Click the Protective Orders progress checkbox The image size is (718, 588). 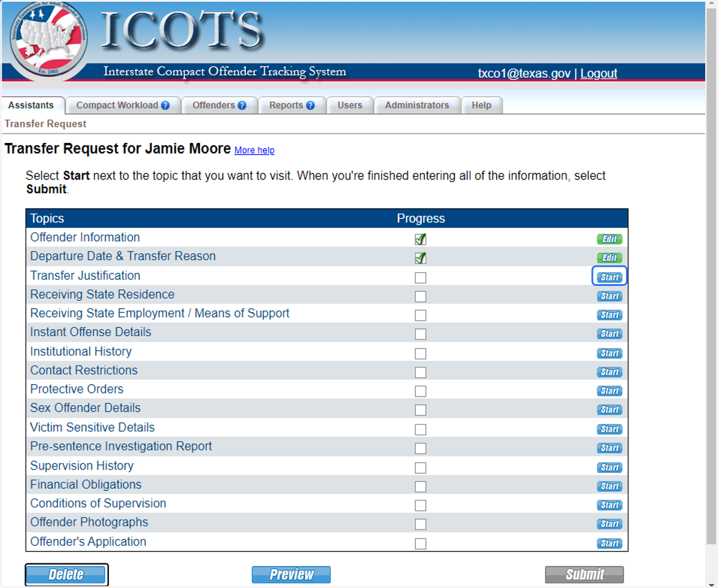click(421, 391)
